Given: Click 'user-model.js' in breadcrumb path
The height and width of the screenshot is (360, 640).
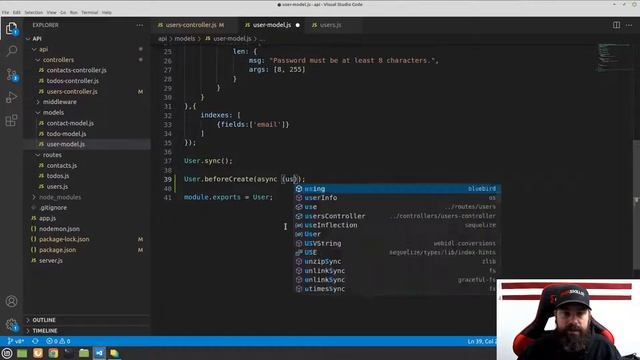Looking at the screenshot, I should pos(232,39).
